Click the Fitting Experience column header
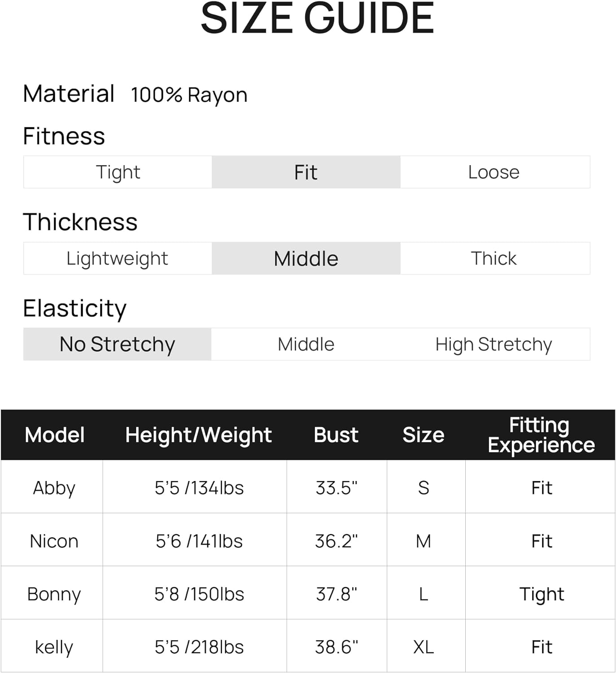Image resolution: width=616 pixels, height=673 pixels. (x=541, y=435)
